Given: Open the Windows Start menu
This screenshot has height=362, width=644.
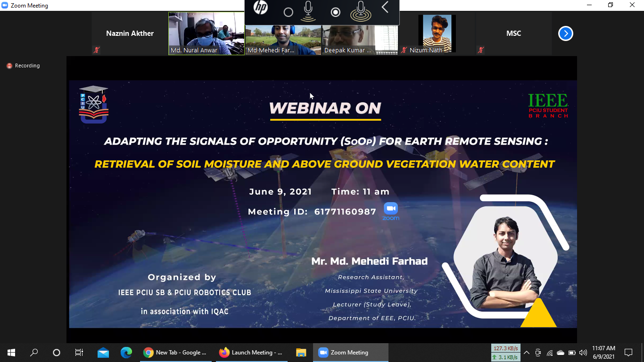Looking at the screenshot, I should pyautogui.click(x=11, y=353).
